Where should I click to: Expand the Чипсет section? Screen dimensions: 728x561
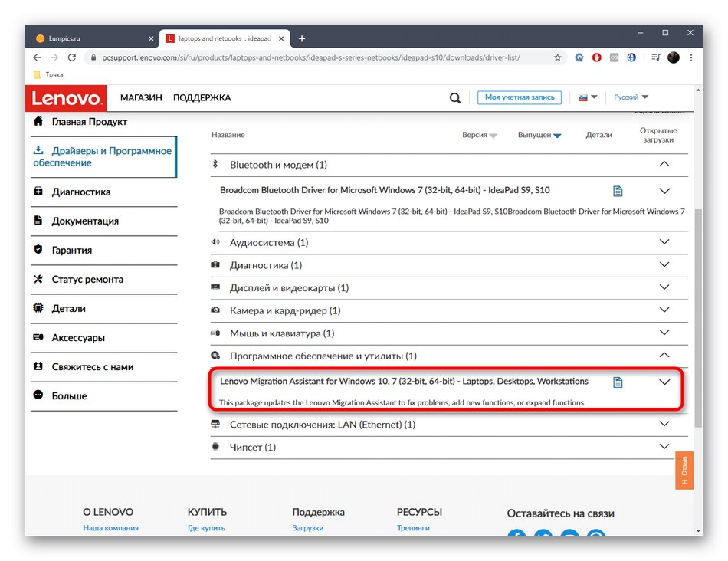[x=664, y=446]
